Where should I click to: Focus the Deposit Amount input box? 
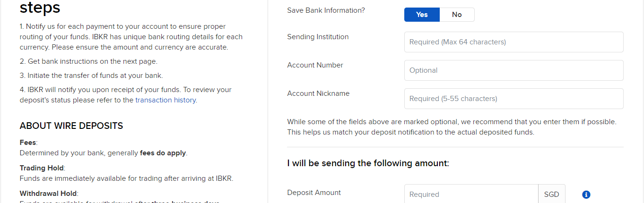pos(471,195)
